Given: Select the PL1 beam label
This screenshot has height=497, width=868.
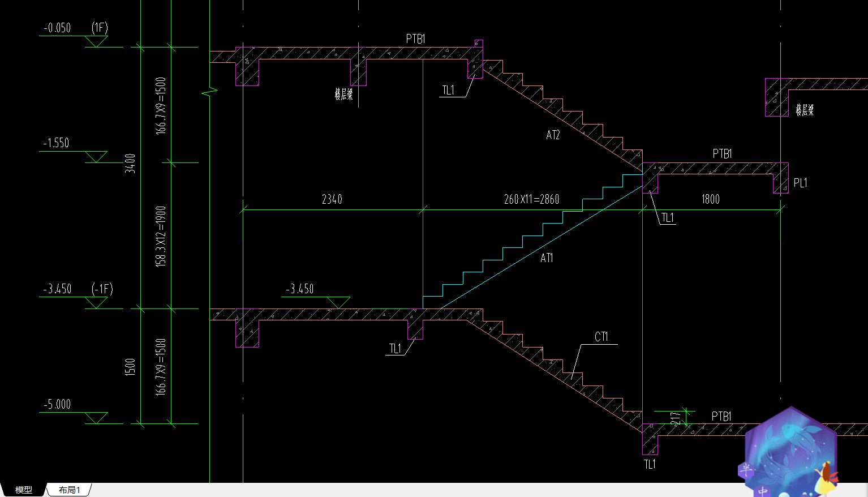Looking at the screenshot, I should [x=800, y=183].
